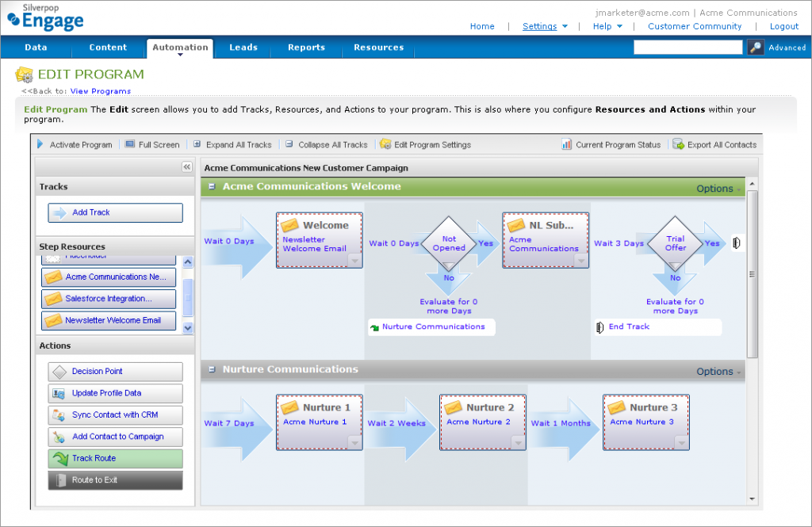The width and height of the screenshot is (812, 527).
Task: Click in the search input field
Action: pyautogui.click(x=688, y=48)
